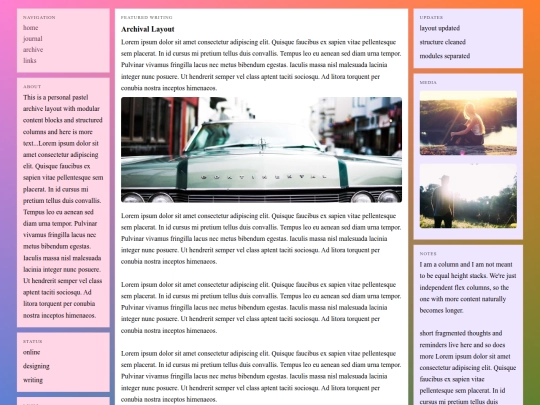This screenshot has height=405, width=540.
Task: Click the NOTES section heading
Action: click(428, 253)
